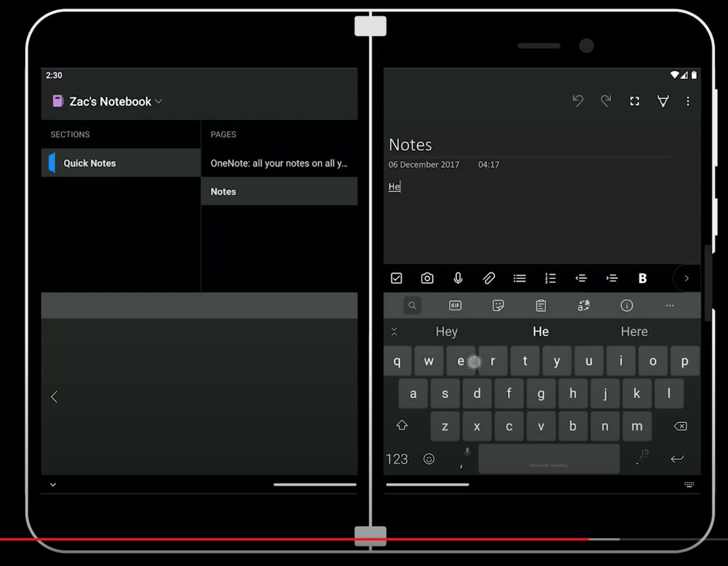
Task: Undo the last edit in OneNote
Action: [x=578, y=101]
